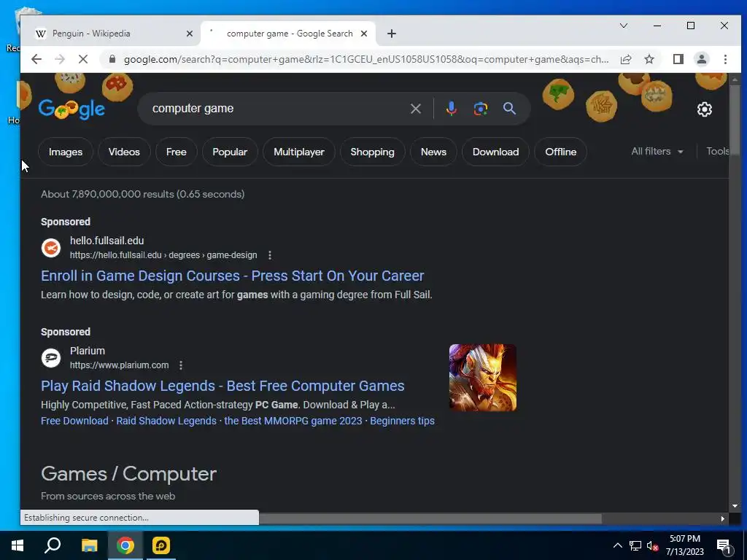Open Google quick settings gear
This screenshot has height=560, width=747.
click(704, 109)
